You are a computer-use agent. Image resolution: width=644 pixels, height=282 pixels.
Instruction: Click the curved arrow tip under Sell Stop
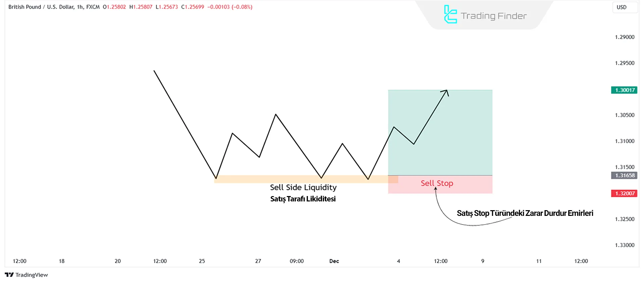coord(435,189)
